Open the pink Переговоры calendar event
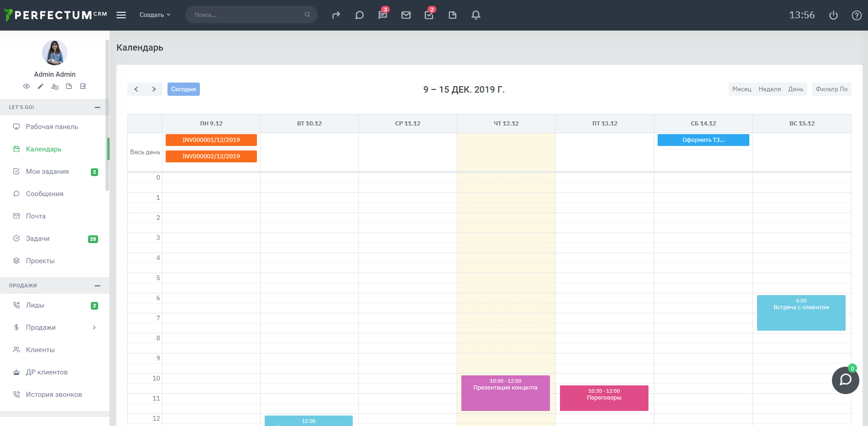The height and width of the screenshot is (426, 868). coord(604,398)
